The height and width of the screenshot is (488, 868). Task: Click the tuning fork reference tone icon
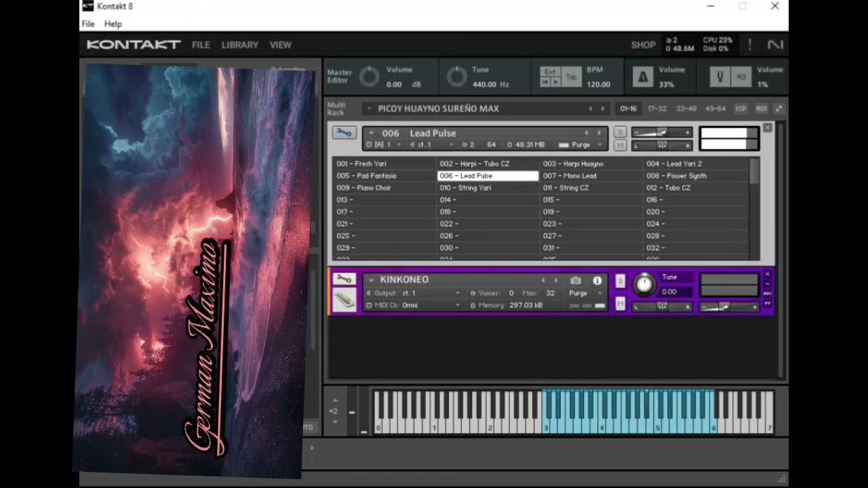click(x=719, y=77)
